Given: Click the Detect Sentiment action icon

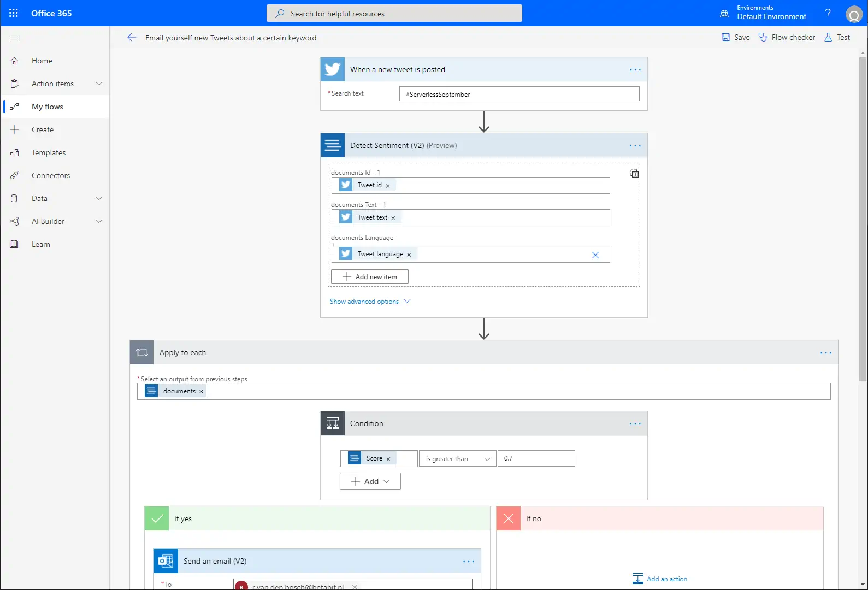Looking at the screenshot, I should coord(333,145).
